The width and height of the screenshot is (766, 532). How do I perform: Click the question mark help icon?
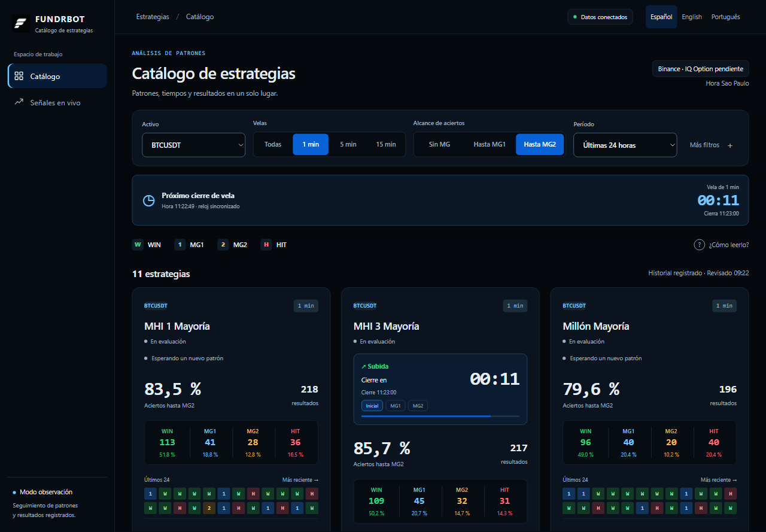699,244
